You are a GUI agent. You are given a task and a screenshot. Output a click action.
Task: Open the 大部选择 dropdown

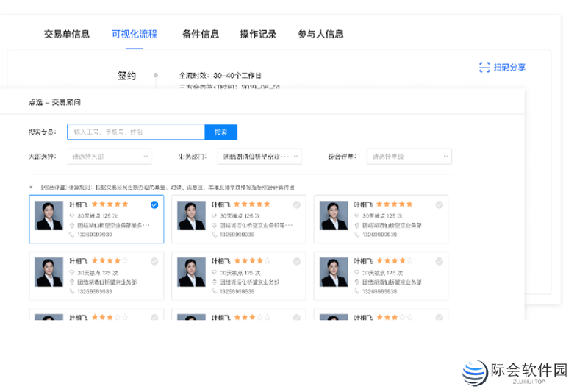click(109, 156)
